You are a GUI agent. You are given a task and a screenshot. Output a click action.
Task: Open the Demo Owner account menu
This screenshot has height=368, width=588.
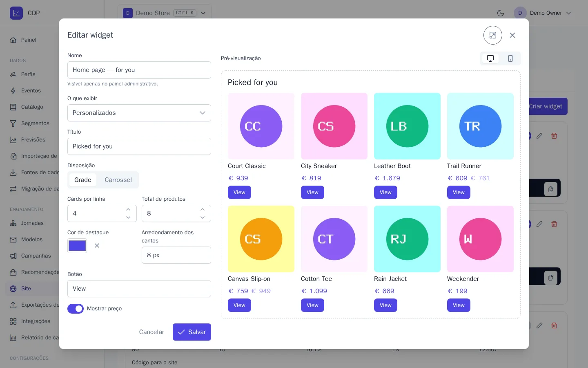tap(543, 13)
